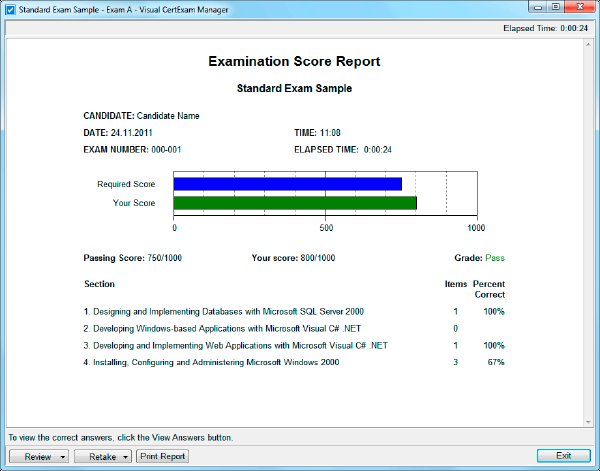Click the Exit button

[564, 456]
